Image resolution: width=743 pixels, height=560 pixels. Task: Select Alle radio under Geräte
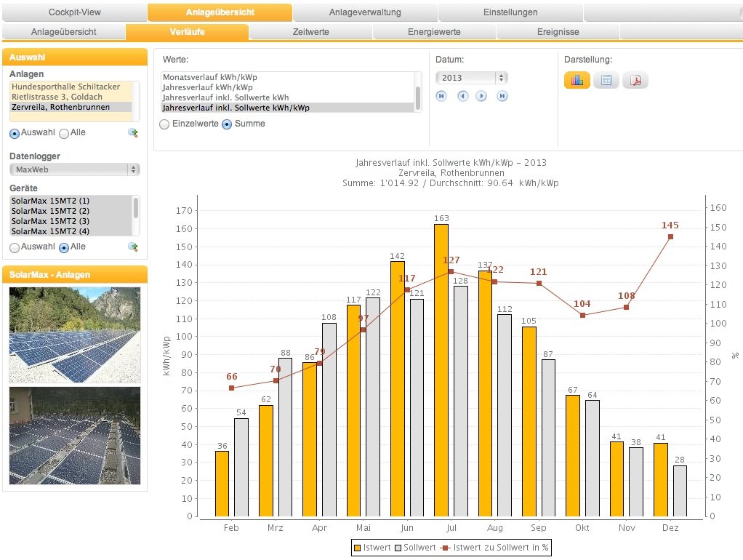click(x=64, y=247)
